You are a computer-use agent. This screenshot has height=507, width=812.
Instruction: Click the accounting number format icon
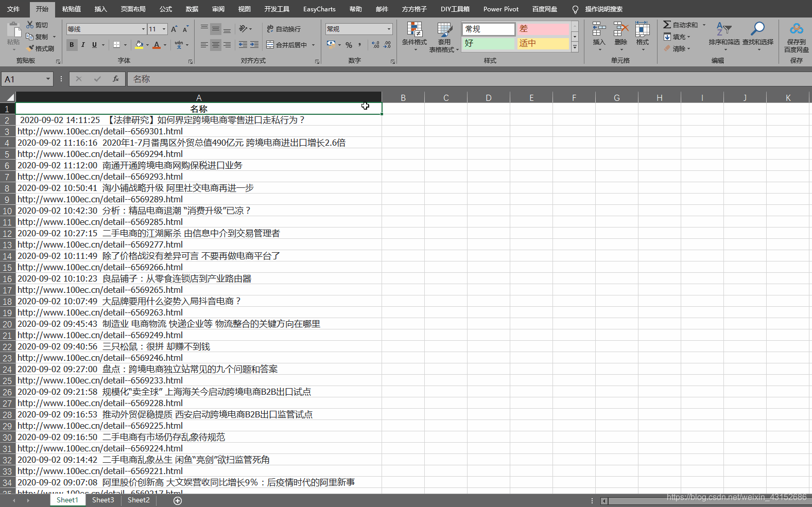[331, 45]
